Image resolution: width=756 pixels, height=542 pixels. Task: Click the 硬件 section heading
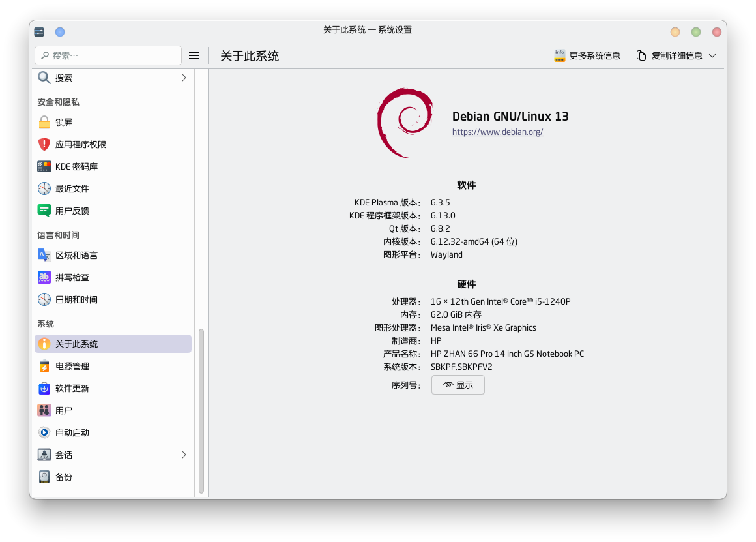pyautogui.click(x=466, y=284)
